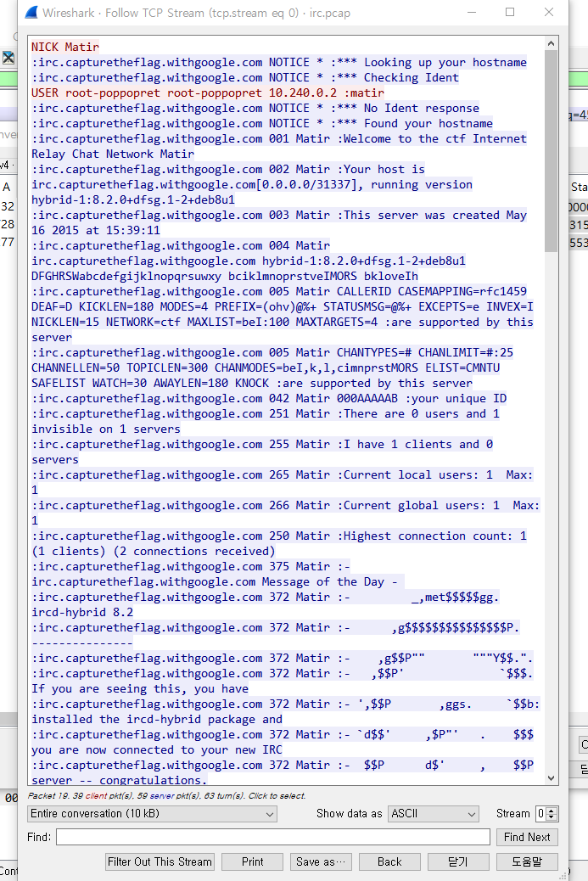588x881 pixels.
Task: Click the 'ircd-hybrid 8.2' line
Action: click(82, 613)
